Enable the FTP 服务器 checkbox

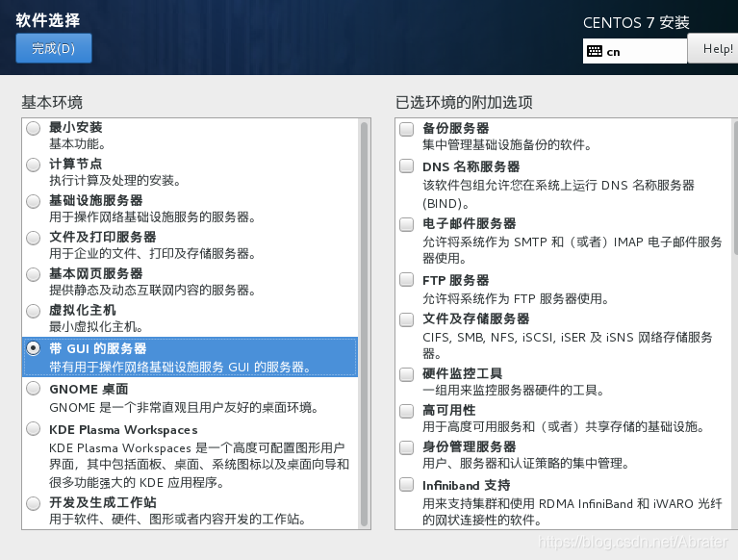coord(407,280)
